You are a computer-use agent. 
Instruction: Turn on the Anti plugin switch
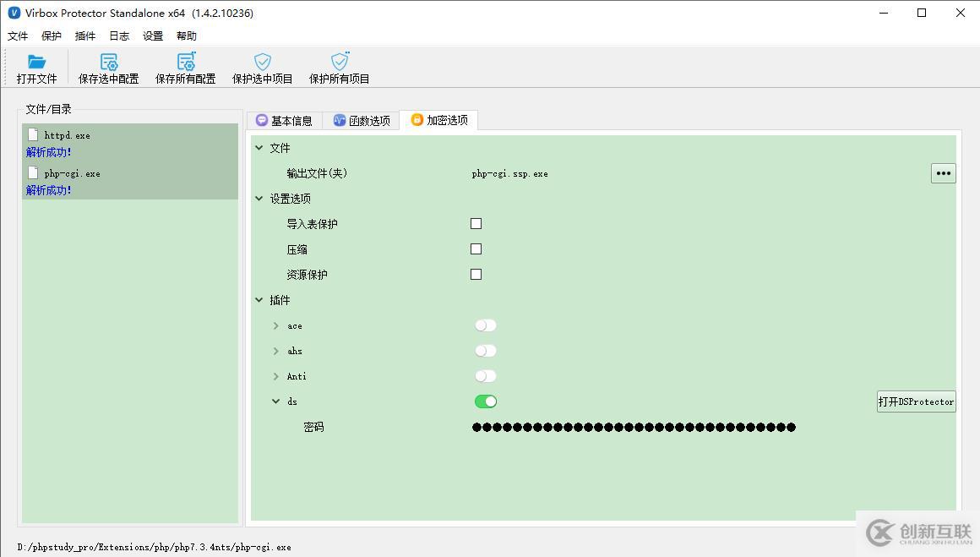[x=486, y=376]
